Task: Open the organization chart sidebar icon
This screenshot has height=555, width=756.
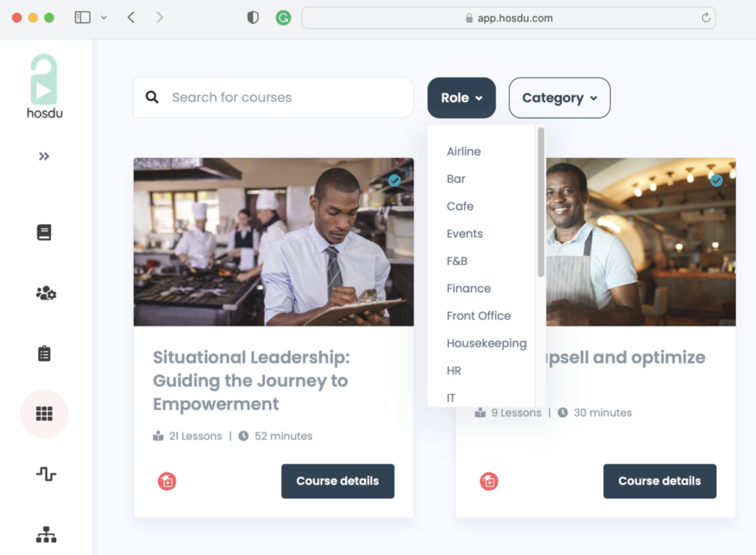Action: pyautogui.click(x=46, y=534)
